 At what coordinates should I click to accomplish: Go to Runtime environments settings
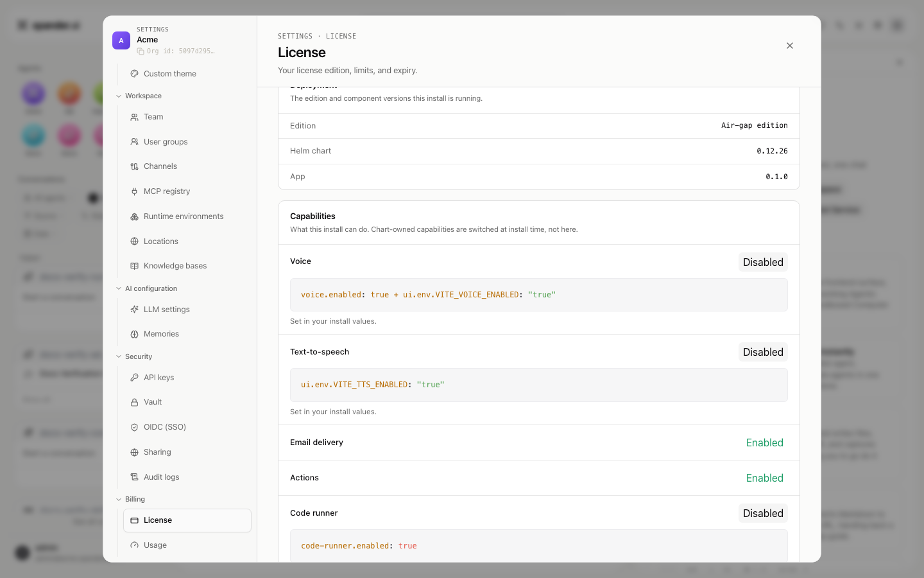pos(187,216)
